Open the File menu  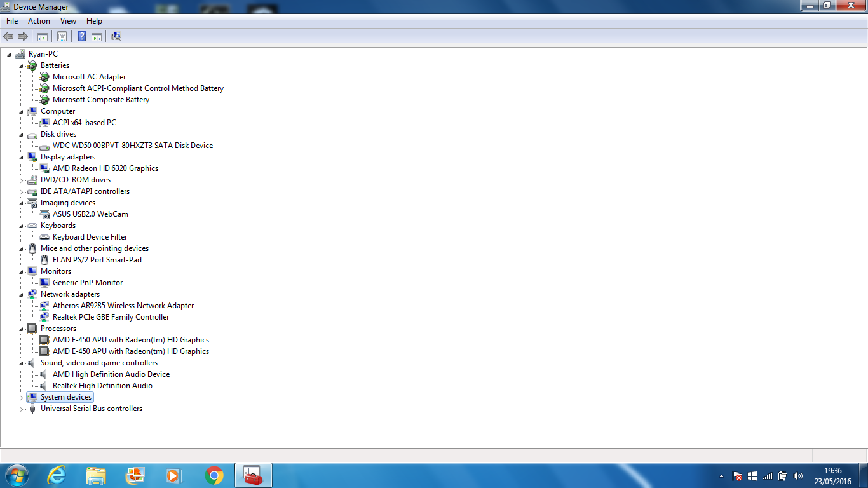(12, 21)
